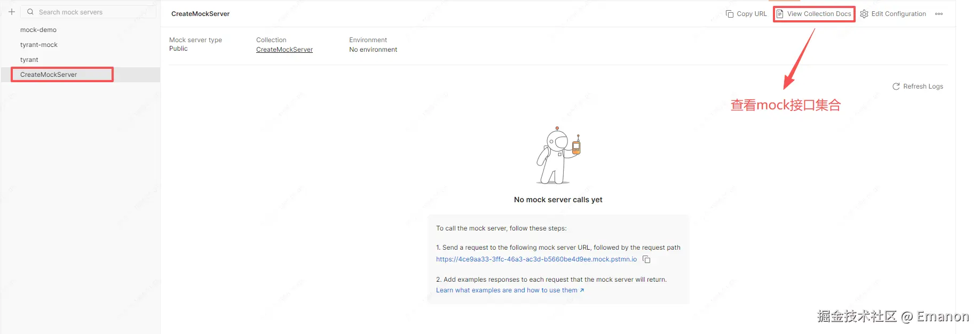Click the No mock server calls yet heading
Image resolution: width=980 pixels, height=334 pixels.
point(558,200)
